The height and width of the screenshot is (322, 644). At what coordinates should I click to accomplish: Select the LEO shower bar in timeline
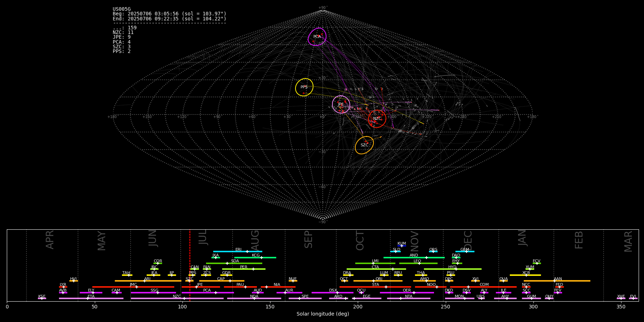pos(418,263)
